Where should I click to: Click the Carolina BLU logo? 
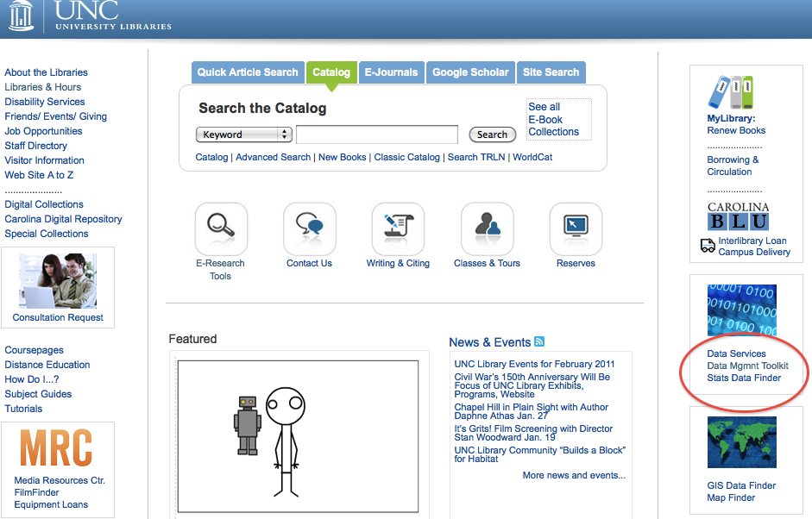click(x=738, y=216)
